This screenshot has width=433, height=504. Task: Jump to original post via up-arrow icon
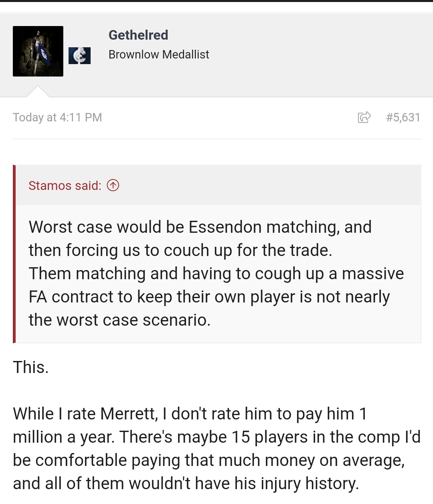pos(113,185)
